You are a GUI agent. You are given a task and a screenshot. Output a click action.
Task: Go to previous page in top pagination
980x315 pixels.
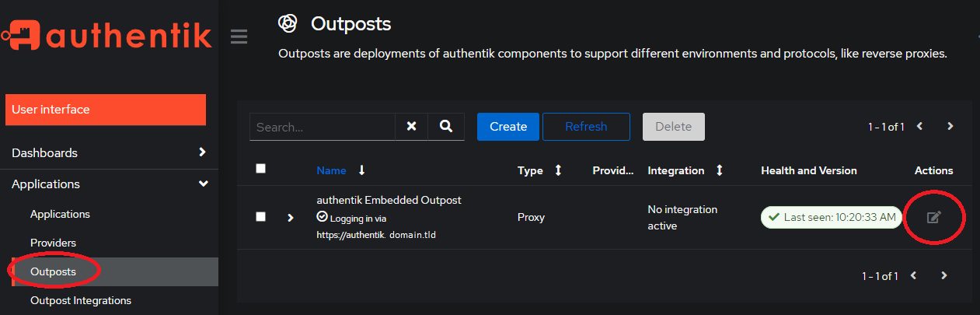(920, 126)
